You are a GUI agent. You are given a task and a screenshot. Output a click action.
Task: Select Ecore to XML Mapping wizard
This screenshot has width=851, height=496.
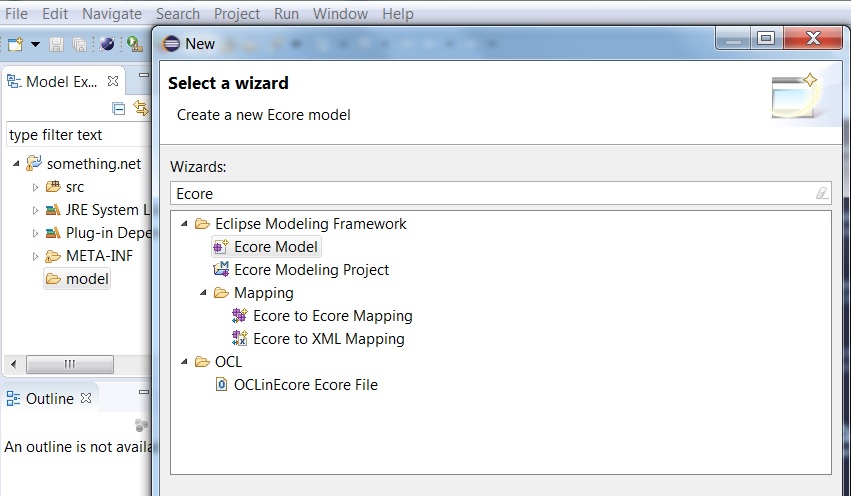click(329, 339)
